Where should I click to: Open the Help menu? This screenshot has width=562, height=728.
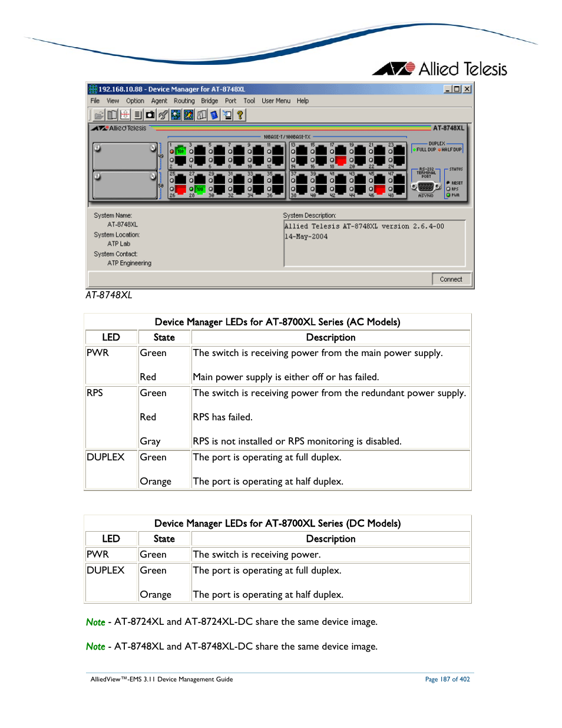tap(302, 101)
